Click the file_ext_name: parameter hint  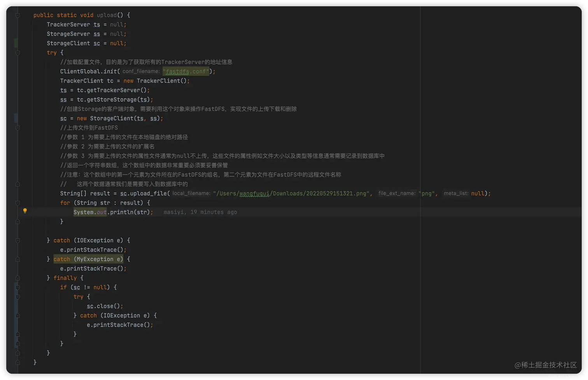pos(397,194)
